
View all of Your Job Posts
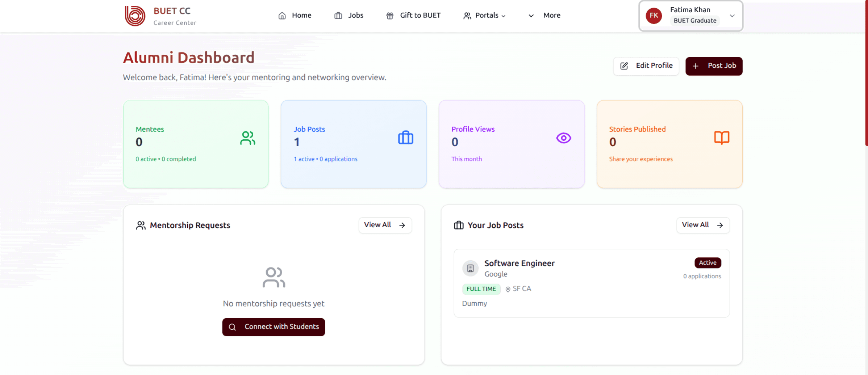(702, 225)
